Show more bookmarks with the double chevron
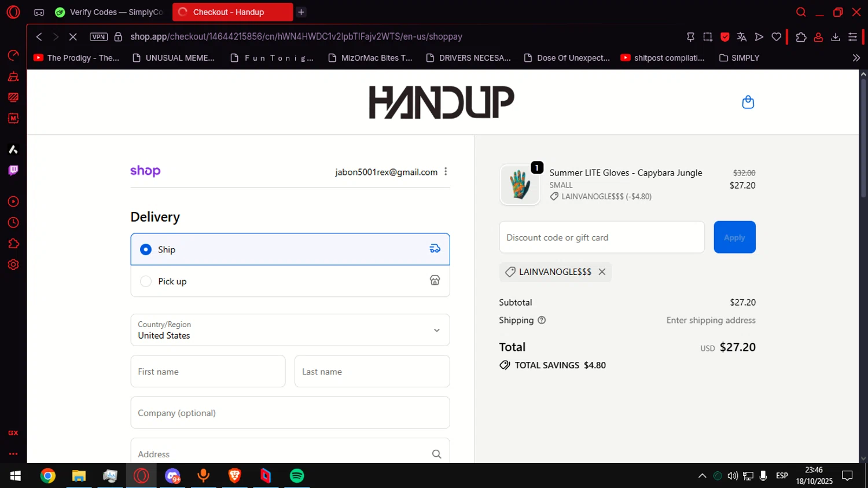 [x=856, y=58]
